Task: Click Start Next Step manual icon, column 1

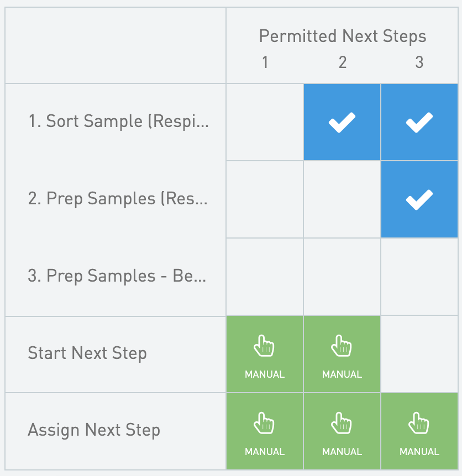Action: click(265, 354)
